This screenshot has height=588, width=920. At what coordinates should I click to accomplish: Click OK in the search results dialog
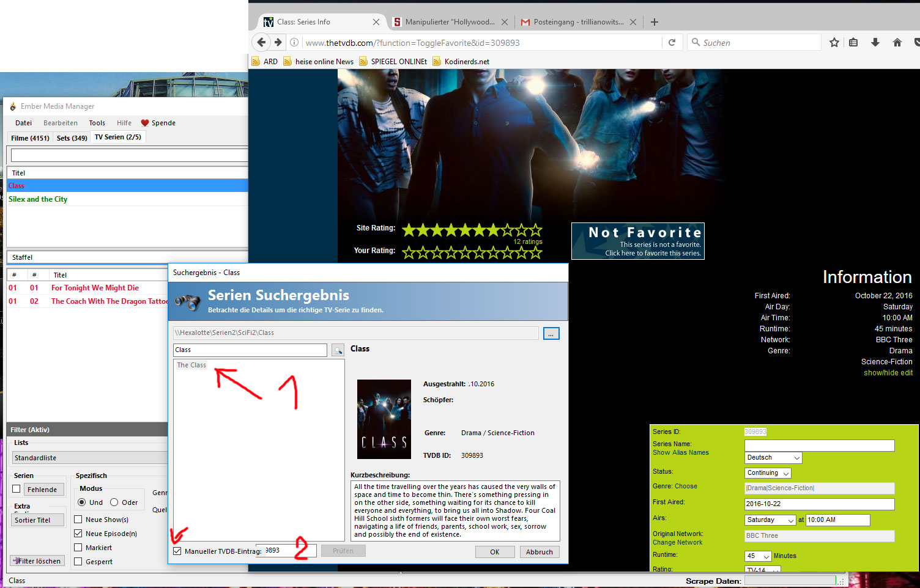point(495,552)
